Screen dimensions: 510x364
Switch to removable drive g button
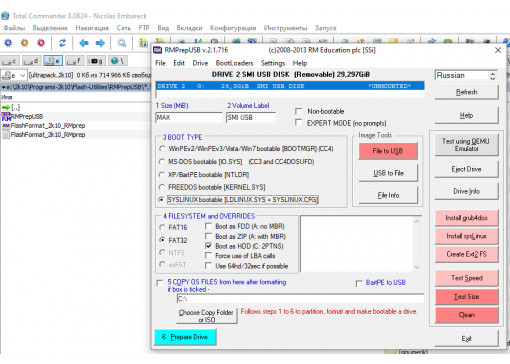pos(96,61)
